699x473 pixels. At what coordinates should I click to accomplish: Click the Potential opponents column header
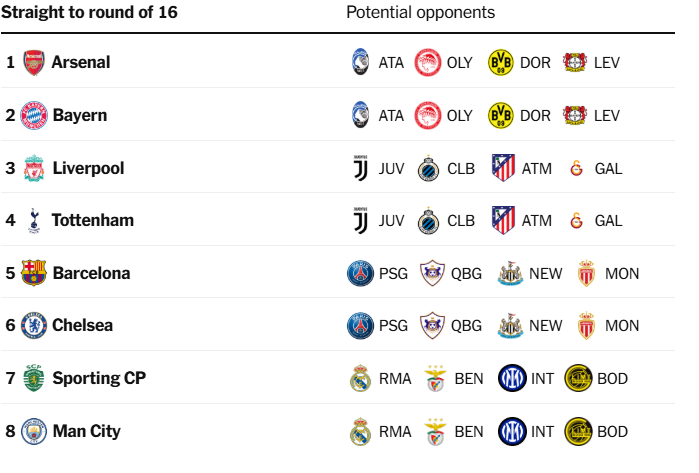420,13
